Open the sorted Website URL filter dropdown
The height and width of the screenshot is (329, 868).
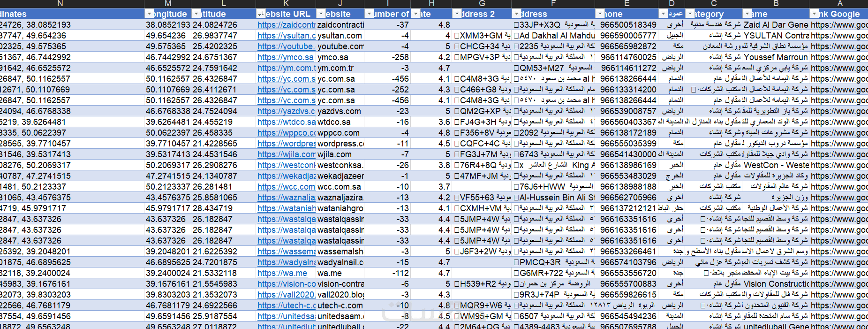click(x=261, y=14)
